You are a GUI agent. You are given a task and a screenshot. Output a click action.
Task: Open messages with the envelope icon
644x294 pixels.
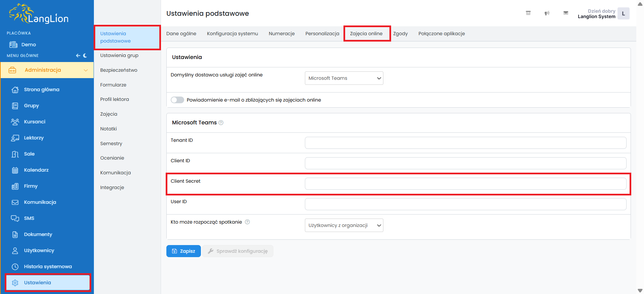coord(566,13)
